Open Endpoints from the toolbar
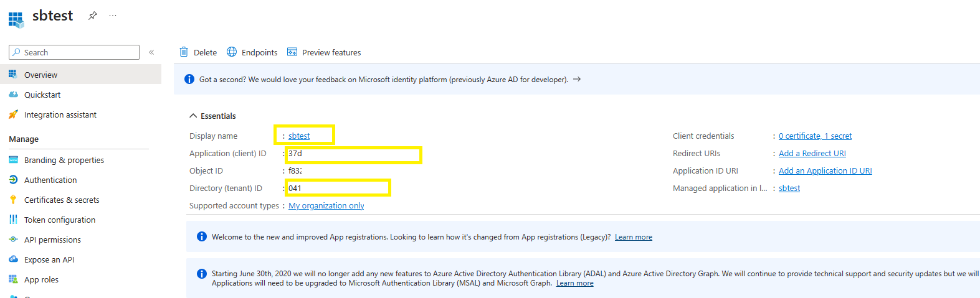Image resolution: width=980 pixels, height=298 pixels. pos(259,52)
